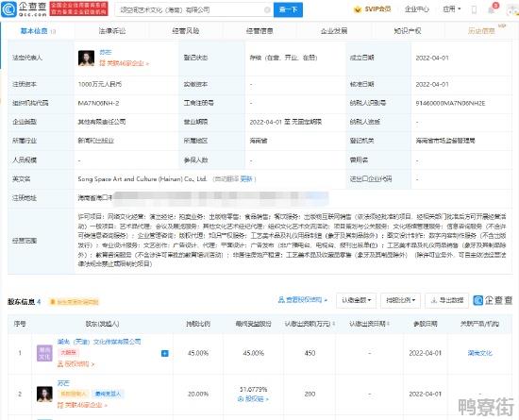Click the orange tag under second shareholder name

coord(73,394)
